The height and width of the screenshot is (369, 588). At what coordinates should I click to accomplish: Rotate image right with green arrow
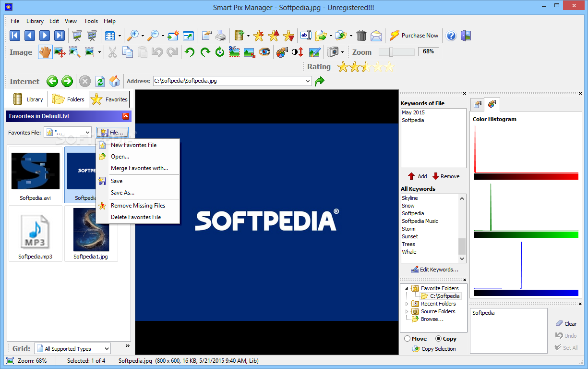point(205,52)
